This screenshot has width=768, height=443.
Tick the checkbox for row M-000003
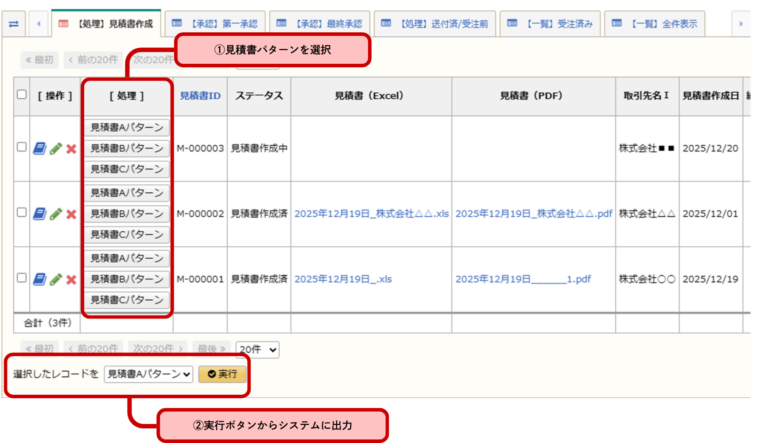[x=22, y=148]
